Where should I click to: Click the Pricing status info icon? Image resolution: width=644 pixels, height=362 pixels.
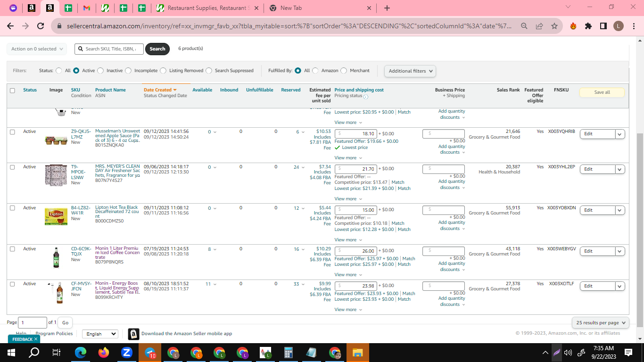[x=366, y=97]
